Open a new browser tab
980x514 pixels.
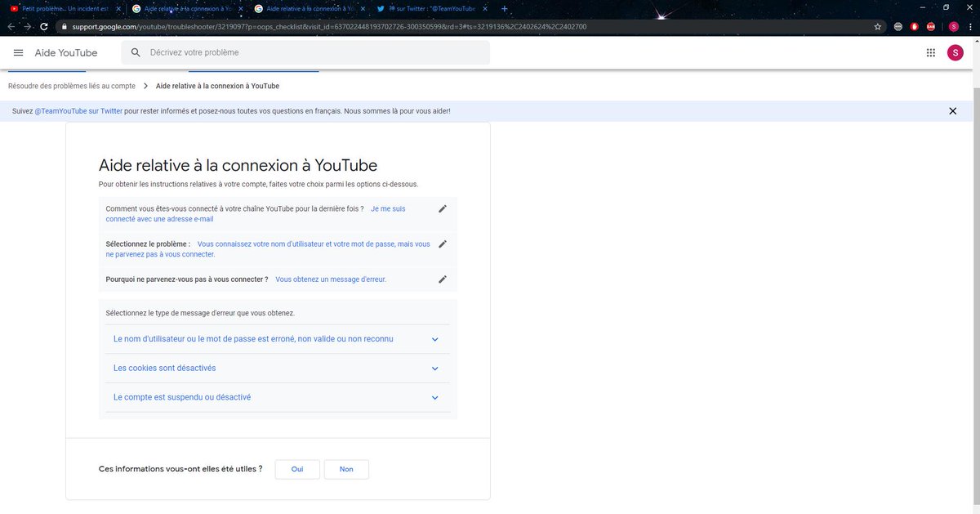click(x=504, y=8)
